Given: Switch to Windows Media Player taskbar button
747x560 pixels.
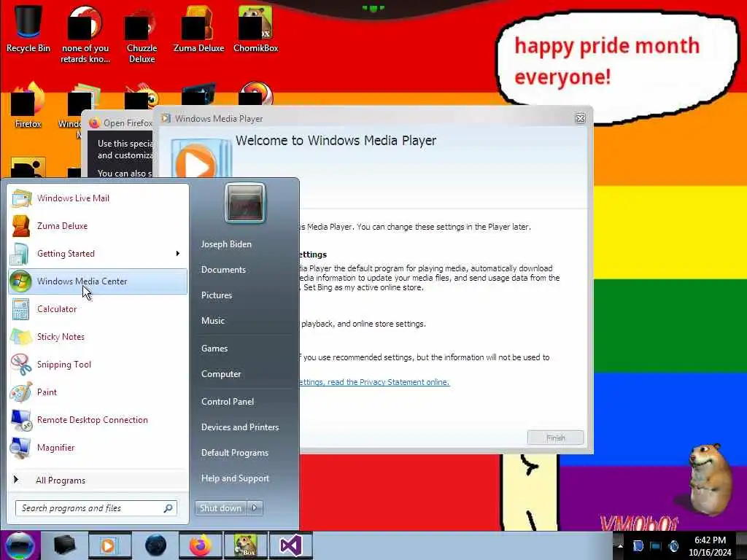Looking at the screenshot, I should (x=109, y=545).
